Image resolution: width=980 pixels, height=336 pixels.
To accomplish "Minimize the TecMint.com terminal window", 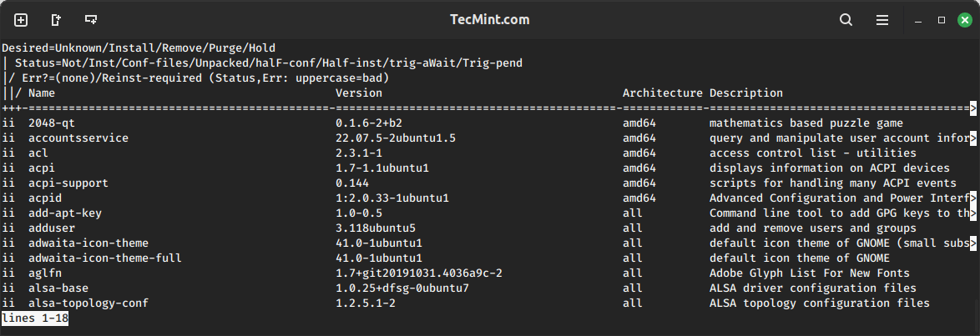I will 918,19.
